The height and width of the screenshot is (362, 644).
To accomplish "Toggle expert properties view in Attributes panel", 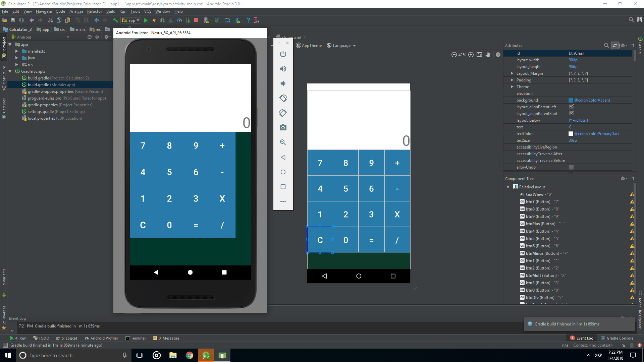I will tap(615, 45).
